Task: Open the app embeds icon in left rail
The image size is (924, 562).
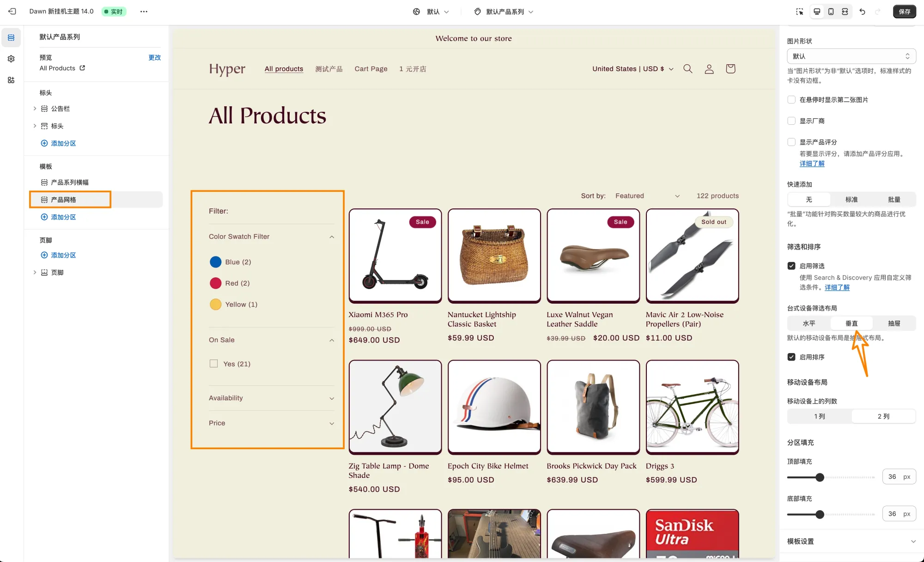Action: pyautogui.click(x=11, y=80)
